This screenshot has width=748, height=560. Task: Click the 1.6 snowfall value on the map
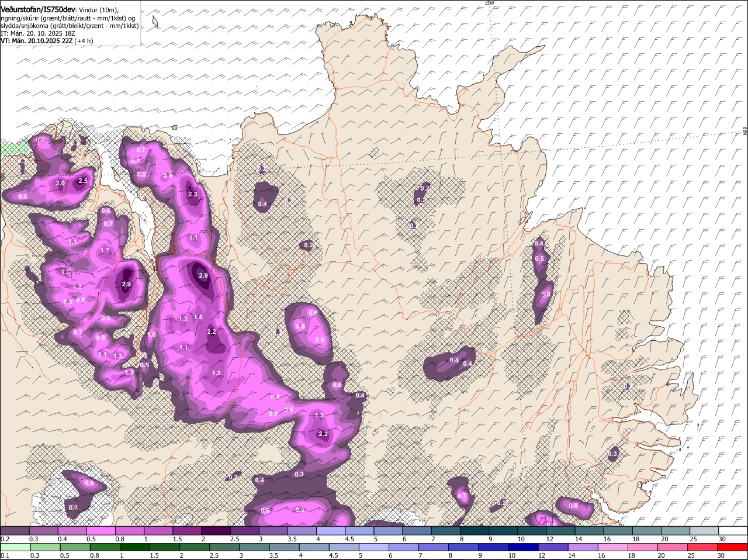coord(198,317)
